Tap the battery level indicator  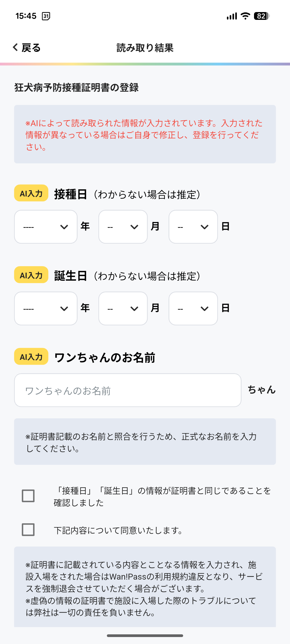tap(262, 16)
